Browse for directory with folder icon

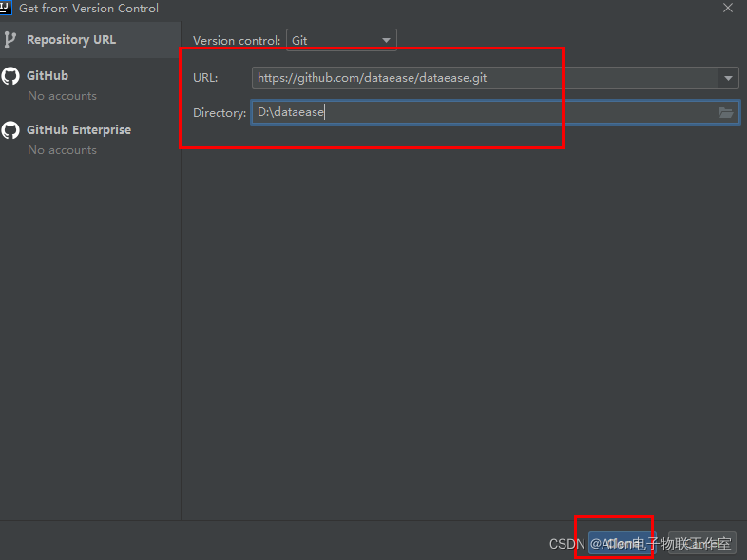(x=726, y=112)
